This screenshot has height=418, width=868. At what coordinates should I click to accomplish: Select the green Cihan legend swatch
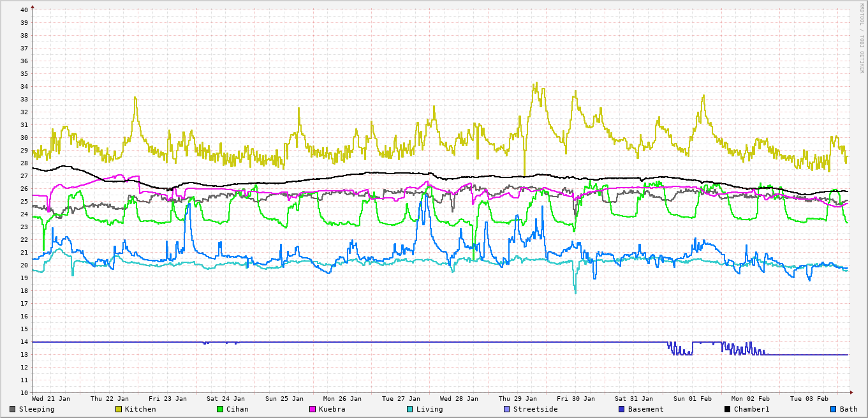tap(220, 409)
